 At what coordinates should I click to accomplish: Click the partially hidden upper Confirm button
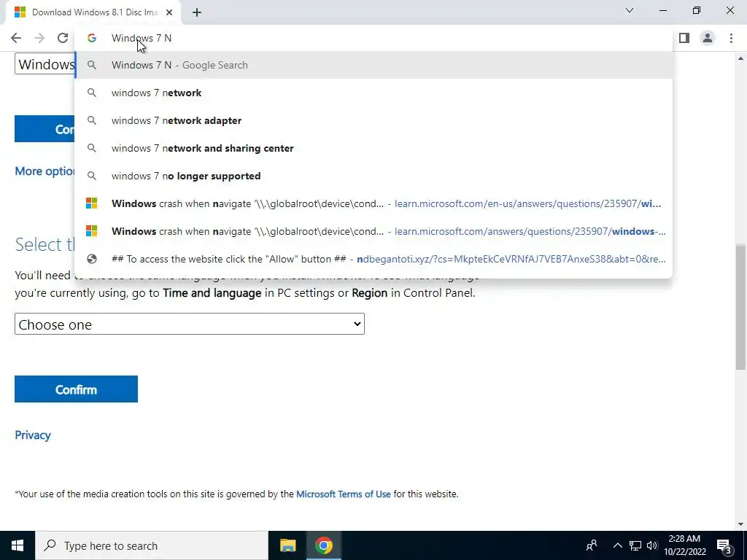pos(44,128)
